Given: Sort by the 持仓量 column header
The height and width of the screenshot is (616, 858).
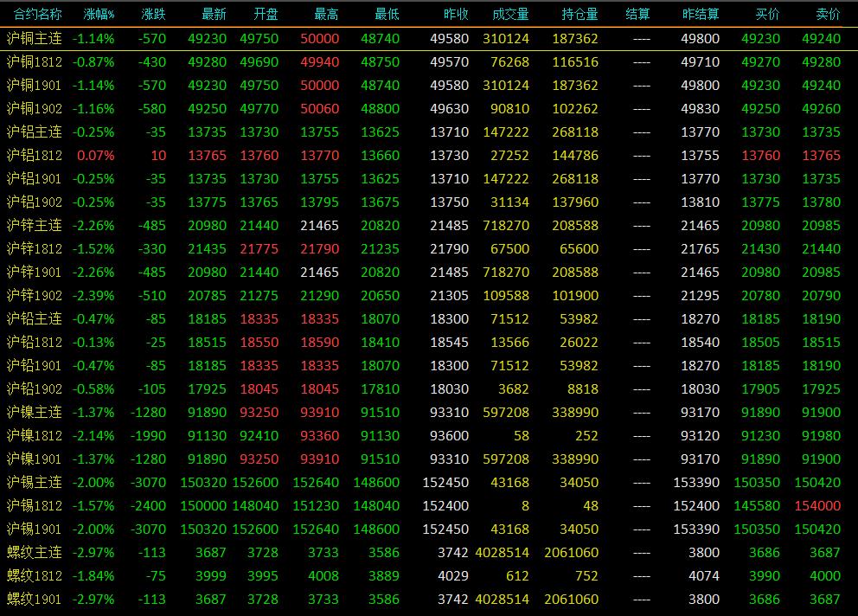Looking at the screenshot, I should pyautogui.click(x=579, y=14).
